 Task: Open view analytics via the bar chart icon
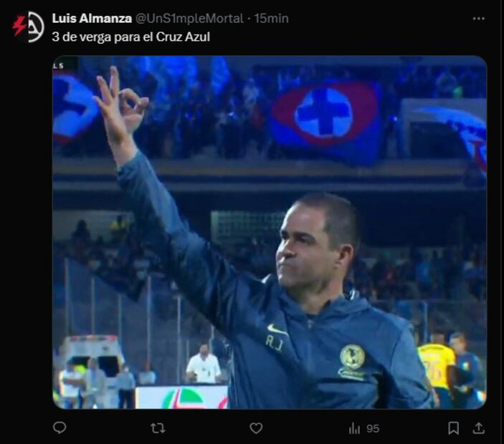[354, 428]
